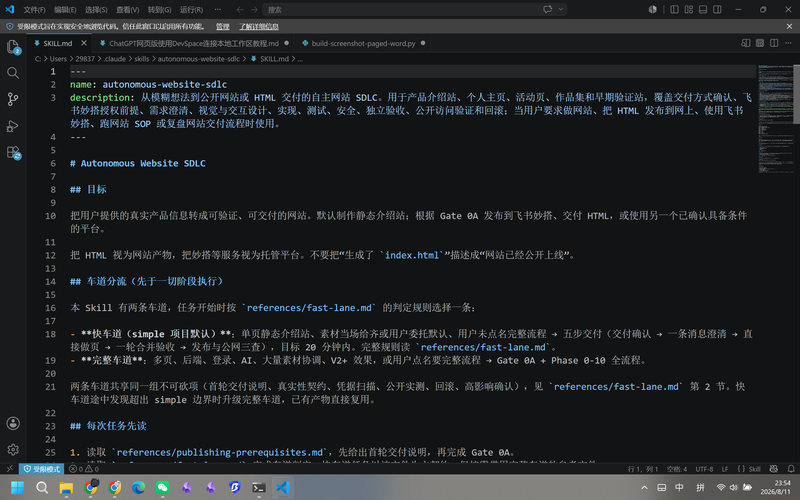Image resolution: width=800 pixels, height=500 pixels.
Task: Open the Extensions view
Action: click(x=13, y=153)
